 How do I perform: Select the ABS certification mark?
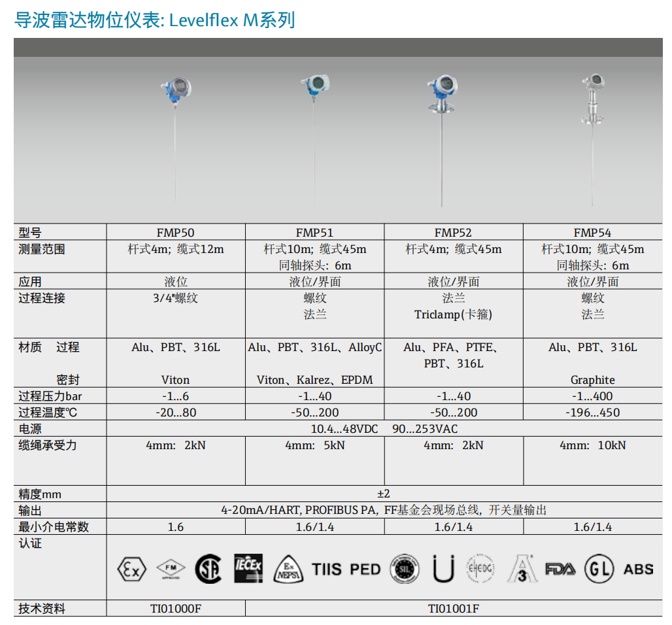coord(639,569)
